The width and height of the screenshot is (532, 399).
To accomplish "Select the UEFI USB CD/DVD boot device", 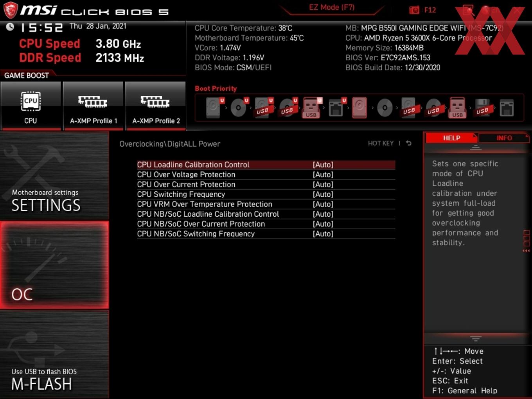I will point(288,108).
